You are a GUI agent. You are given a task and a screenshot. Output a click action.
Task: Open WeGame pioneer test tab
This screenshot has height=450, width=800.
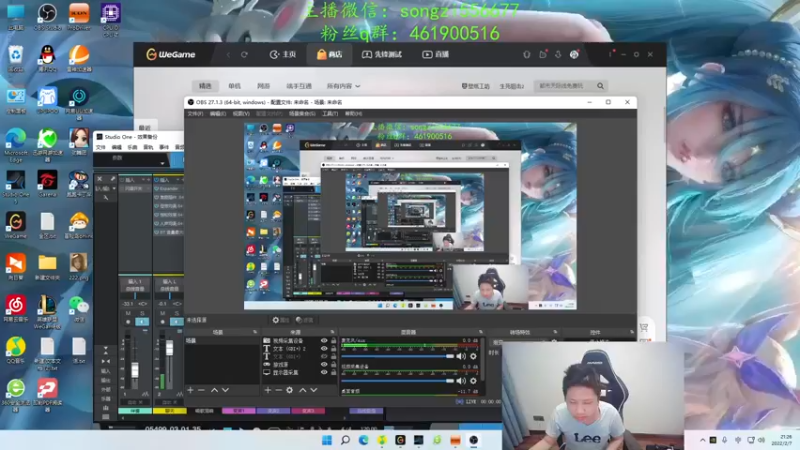pos(382,55)
